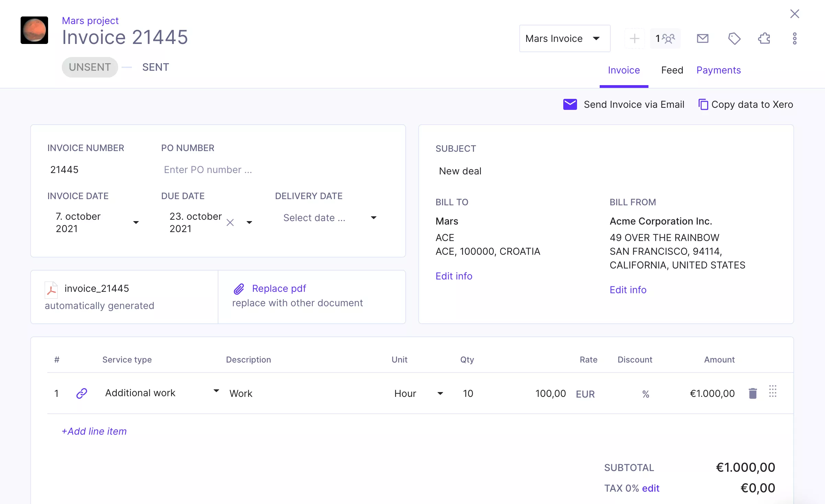
Task: Click the TAX edit link
Action: [x=651, y=488]
